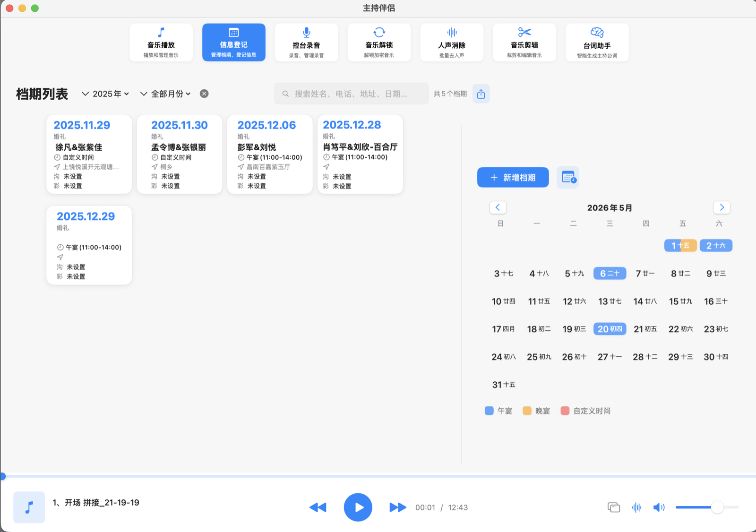Click the 晚宴 orange legend swatch

pos(527,411)
